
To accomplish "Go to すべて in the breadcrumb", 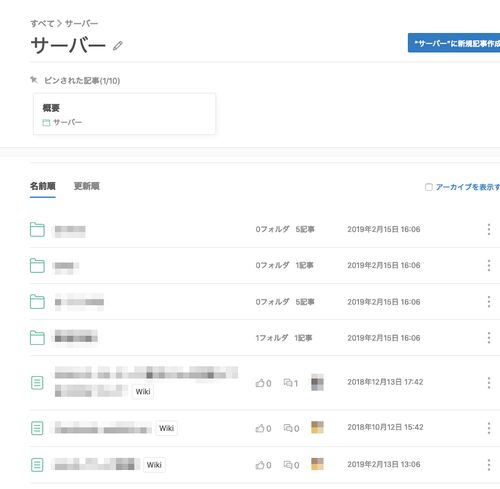I will click(42, 24).
